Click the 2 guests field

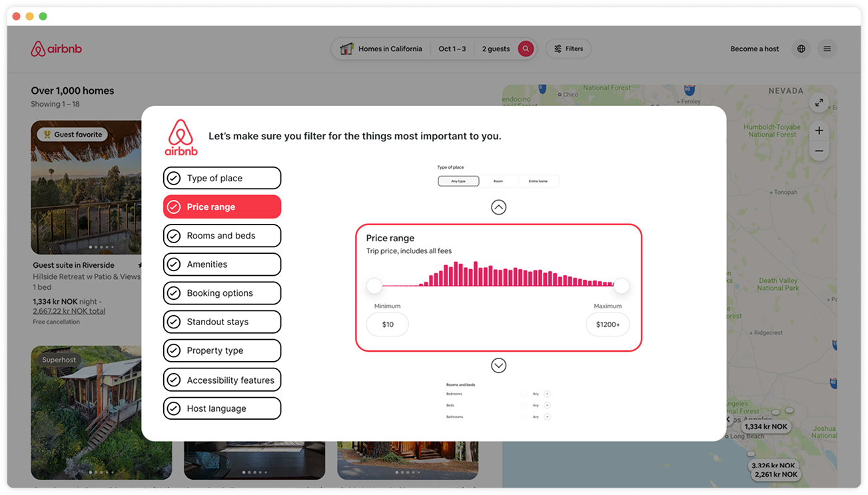pos(496,49)
